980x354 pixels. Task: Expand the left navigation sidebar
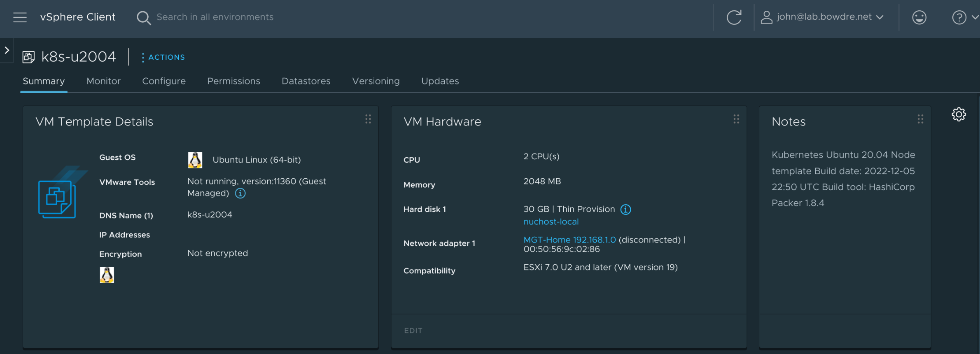point(7,50)
